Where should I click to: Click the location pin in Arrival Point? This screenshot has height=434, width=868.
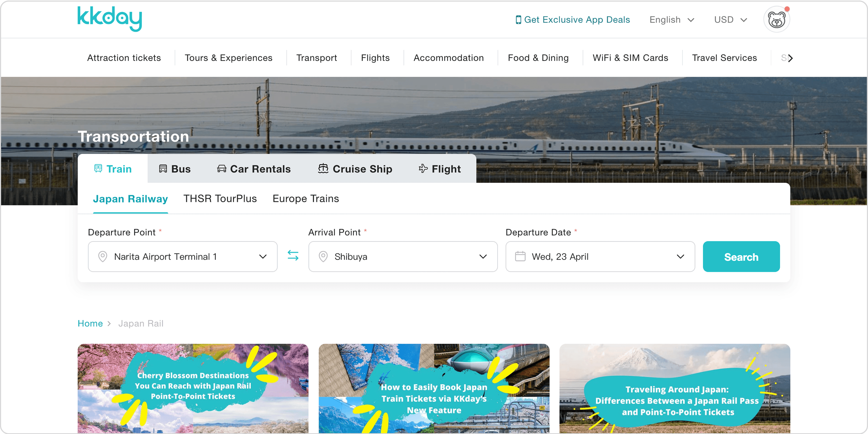pos(323,256)
